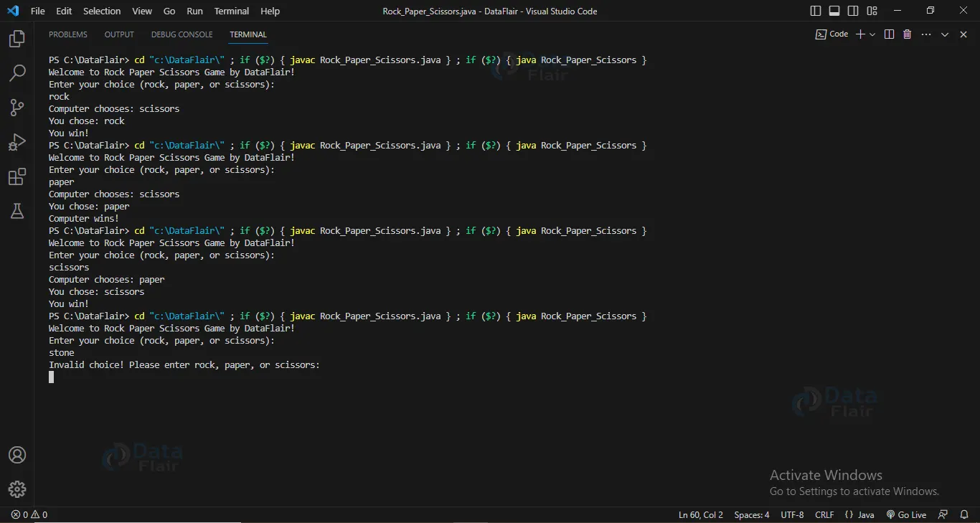
Task: Open the Edit menu
Action: pyautogui.click(x=64, y=11)
